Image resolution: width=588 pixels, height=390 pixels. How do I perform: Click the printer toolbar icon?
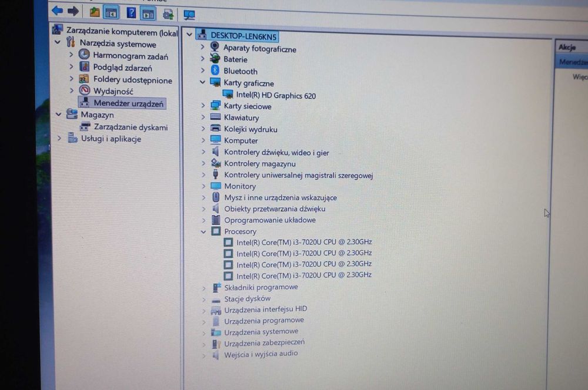coord(168,15)
